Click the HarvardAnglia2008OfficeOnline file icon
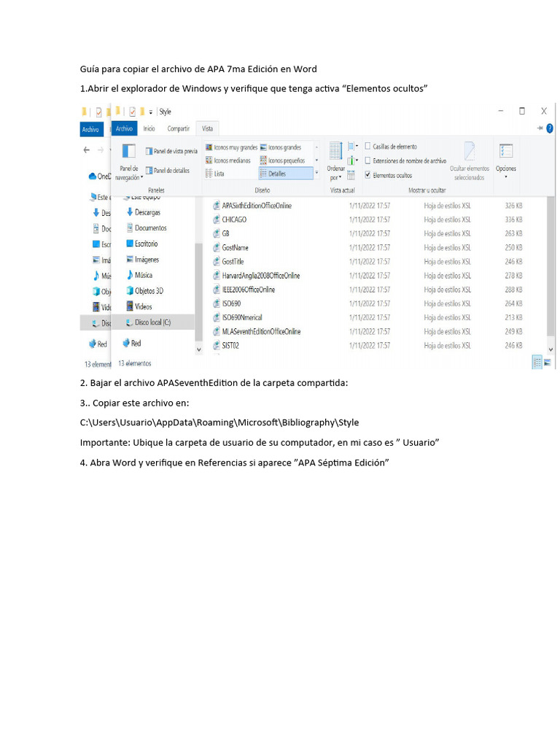This screenshot has width=560, height=747. (216, 275)
